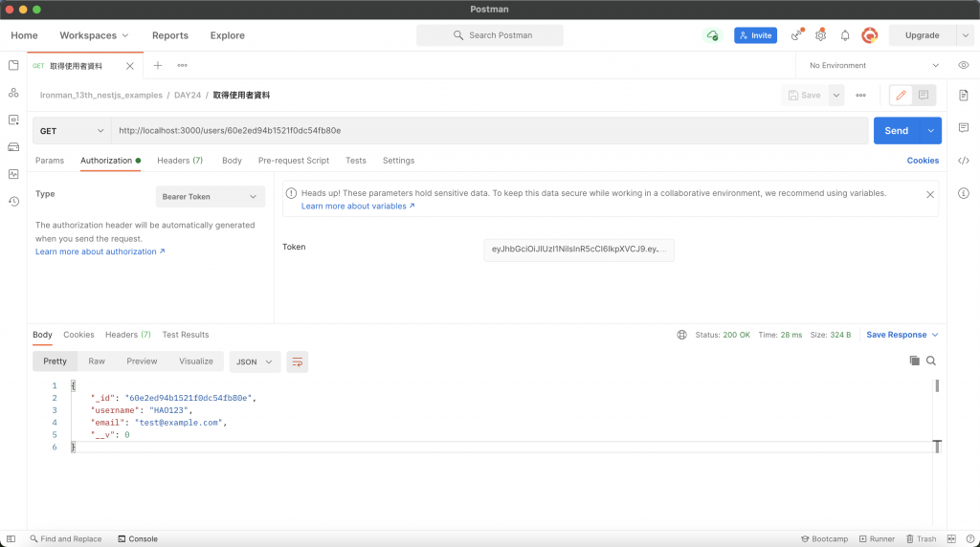Open the notifications bell icon
The width and height of the screenshot is (980, 547).
point(845,35)
